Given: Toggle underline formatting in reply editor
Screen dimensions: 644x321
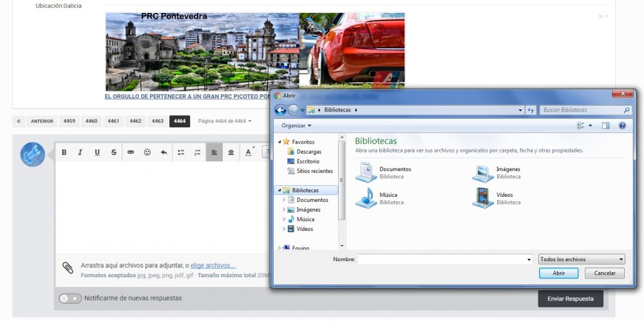Looking at the screenshot, I should coord(97,152).
